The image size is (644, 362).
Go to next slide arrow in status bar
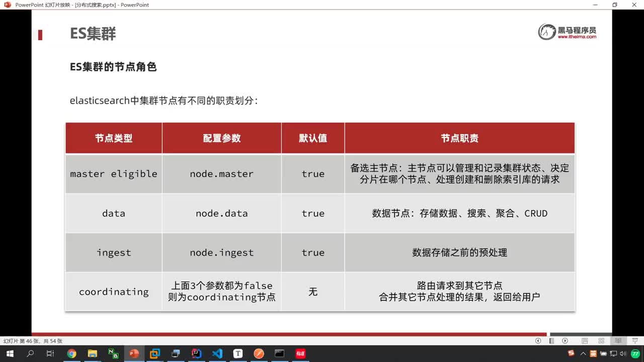565,341
